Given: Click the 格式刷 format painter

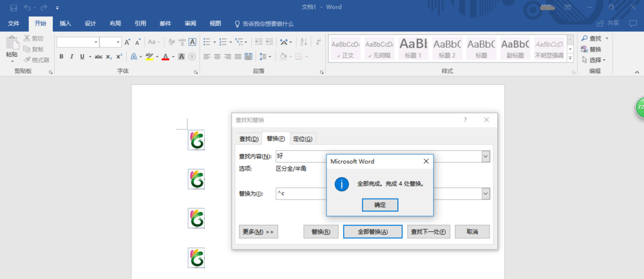Looking at the screenshot, I should [x=36, y=59].
